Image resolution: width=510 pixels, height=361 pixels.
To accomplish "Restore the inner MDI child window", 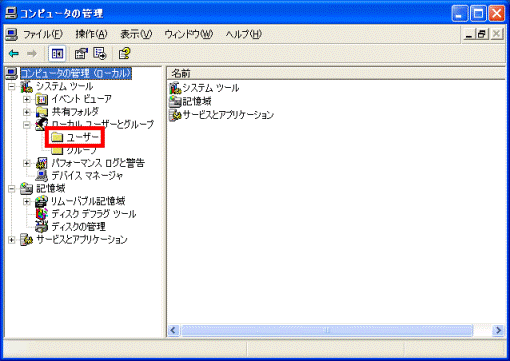I will 482,34.
